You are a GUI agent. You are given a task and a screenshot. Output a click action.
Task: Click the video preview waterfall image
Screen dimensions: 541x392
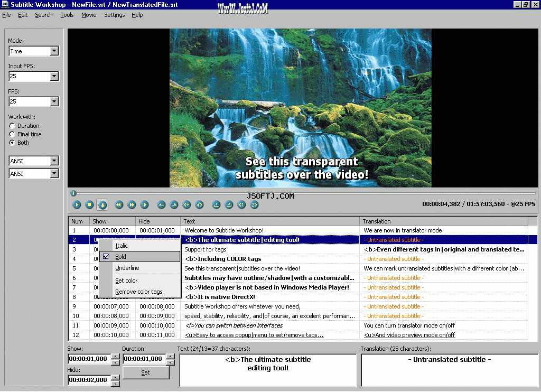tap(300, 108)
